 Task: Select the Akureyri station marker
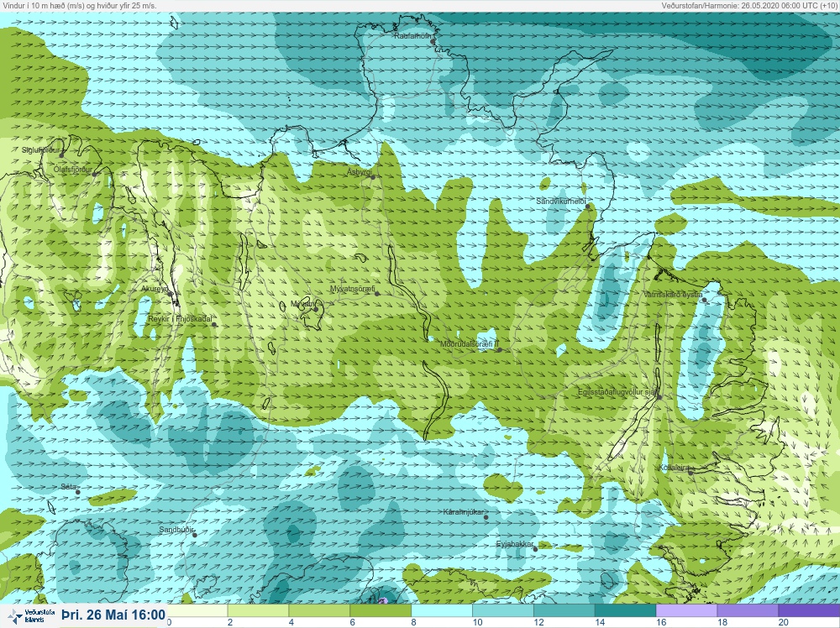[171, 294]
